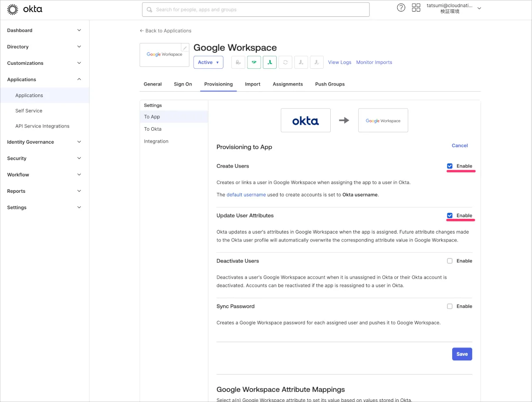This screenshot has width=532, height=402.
Task: Enable the Deactivate Users checkbox
Action: (x=450, y=261)
